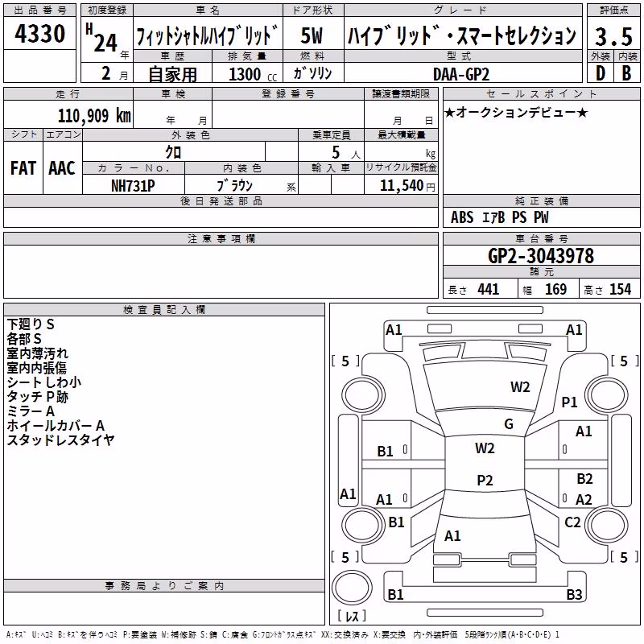Click the inspector note ホイールカバーA
Image resolution: width=644 pixels, height=644 pixels.
[x=56, y=425]
